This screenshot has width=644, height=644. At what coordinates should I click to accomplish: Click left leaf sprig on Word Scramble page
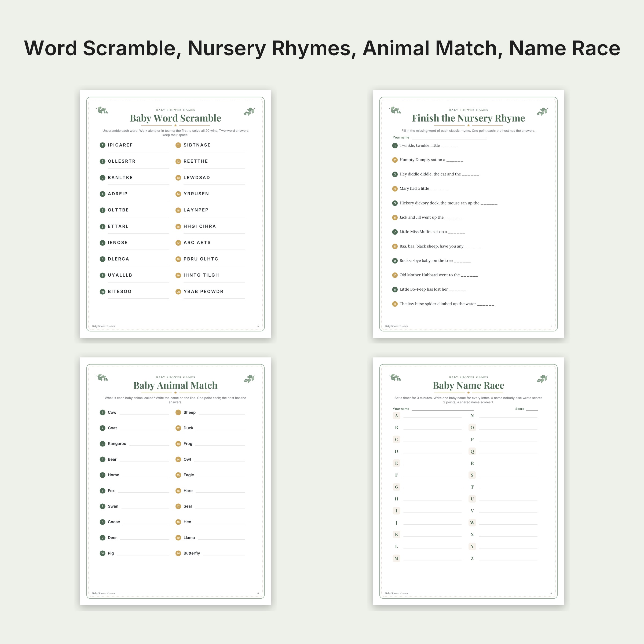[x=102, y=110]
